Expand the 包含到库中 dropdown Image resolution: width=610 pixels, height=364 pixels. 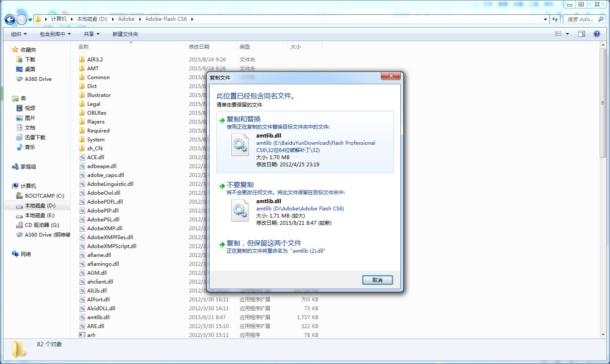pyautogui.click(x=55, y=34)
